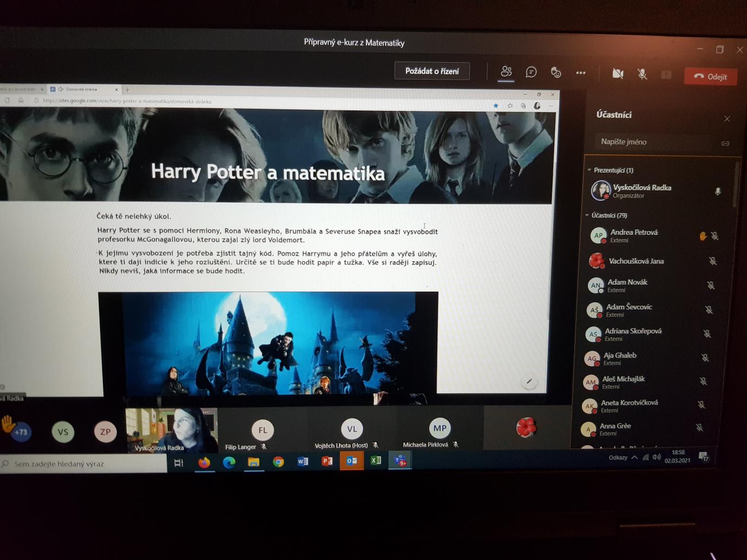This screenshot has width=747, height=560.
Task: Select participant Aja Ghaleb
Action: (646, 358)
